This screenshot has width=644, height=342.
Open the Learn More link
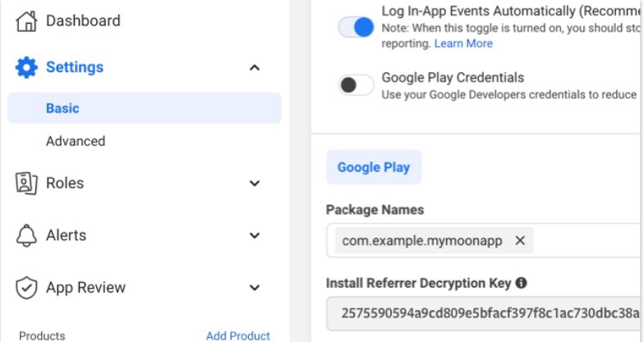coord(463,44)
